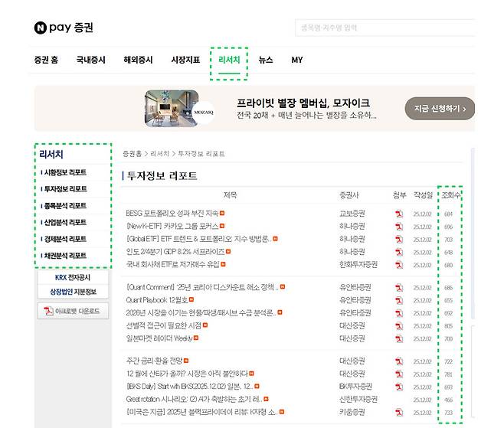Viewport: 504px width, 428px height.
Task: Click PDF icon in 키움증권 report row
Action: (x=399, y=412)
